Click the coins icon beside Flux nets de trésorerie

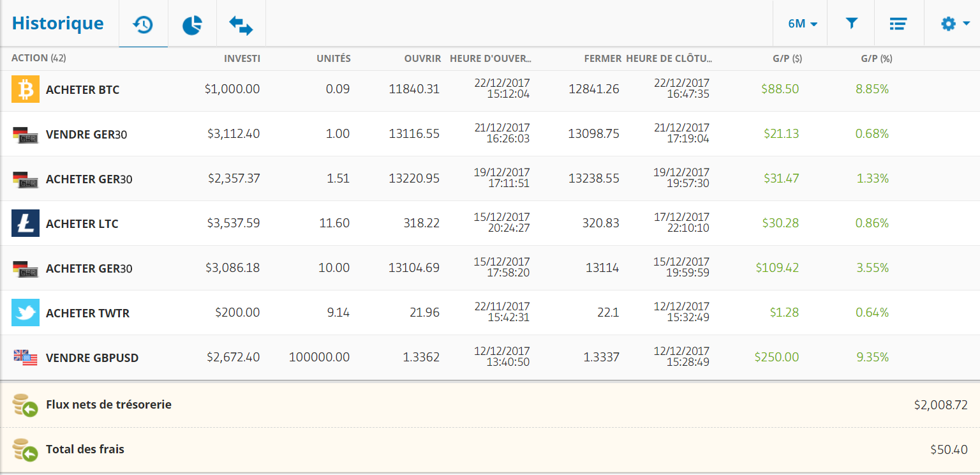(x=26, y=405)
